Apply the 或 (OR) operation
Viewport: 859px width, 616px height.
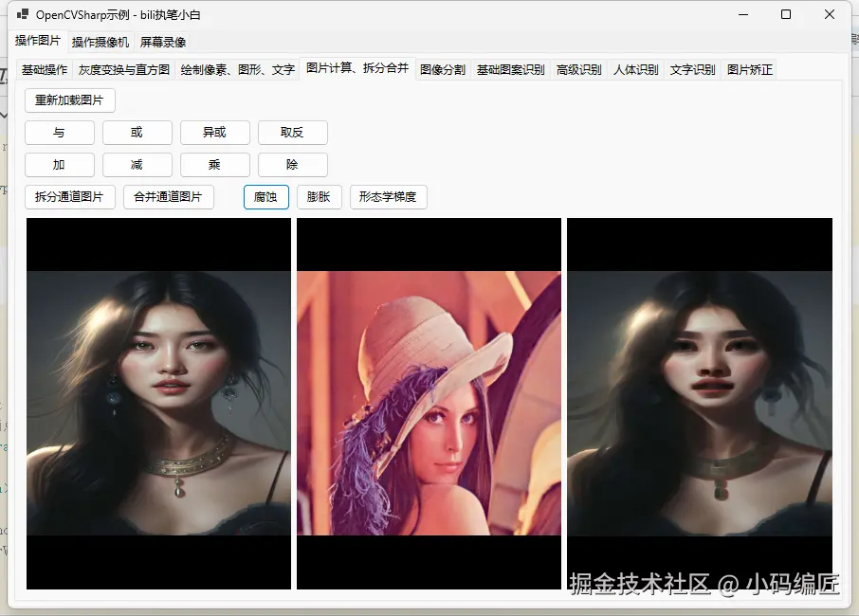[137, 133]
